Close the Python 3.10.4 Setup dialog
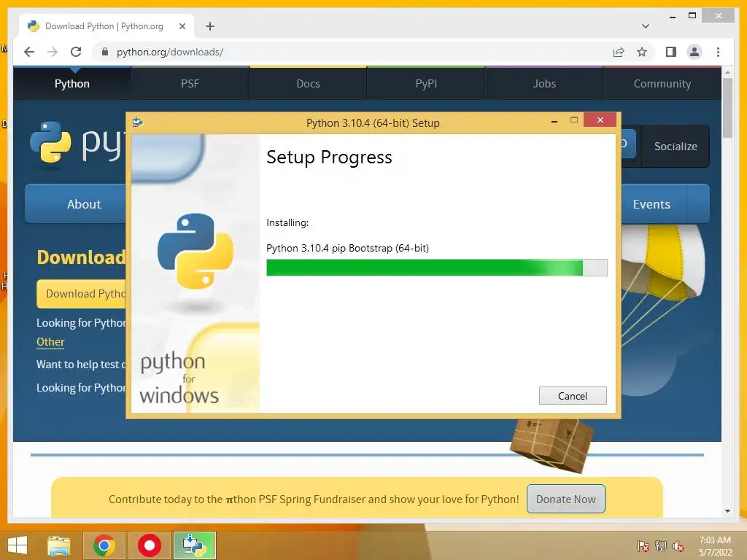Screen dimensions: 747x560 (x=600, y=120)
